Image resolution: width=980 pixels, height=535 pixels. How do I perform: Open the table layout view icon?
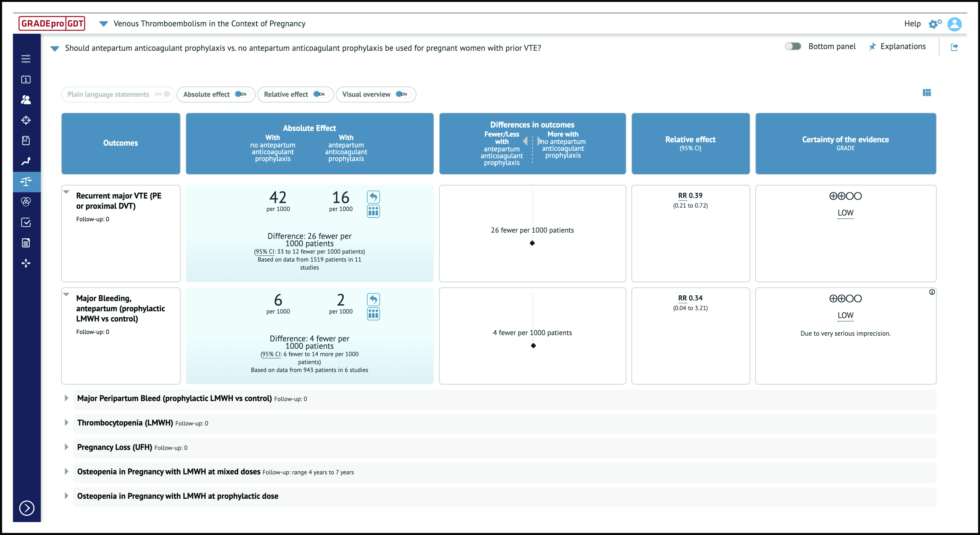[x=927, y=92]
